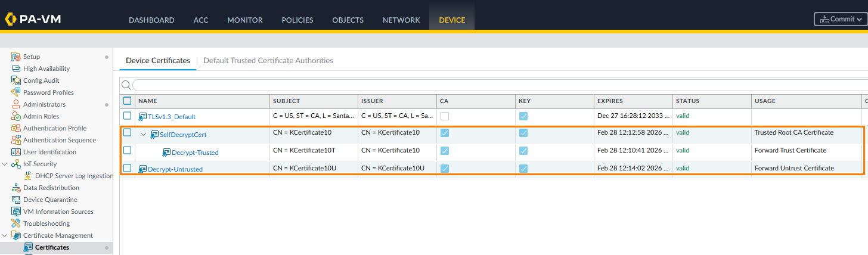Click the Certificate Management folder icon
Screen dimensions: 868x255
click(17, 235)
